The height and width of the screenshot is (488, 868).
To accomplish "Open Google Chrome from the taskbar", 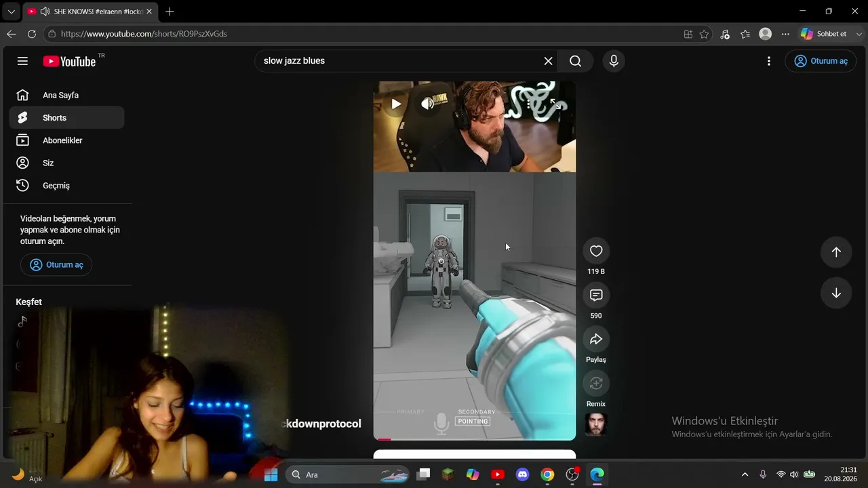I will pos(547,474).
